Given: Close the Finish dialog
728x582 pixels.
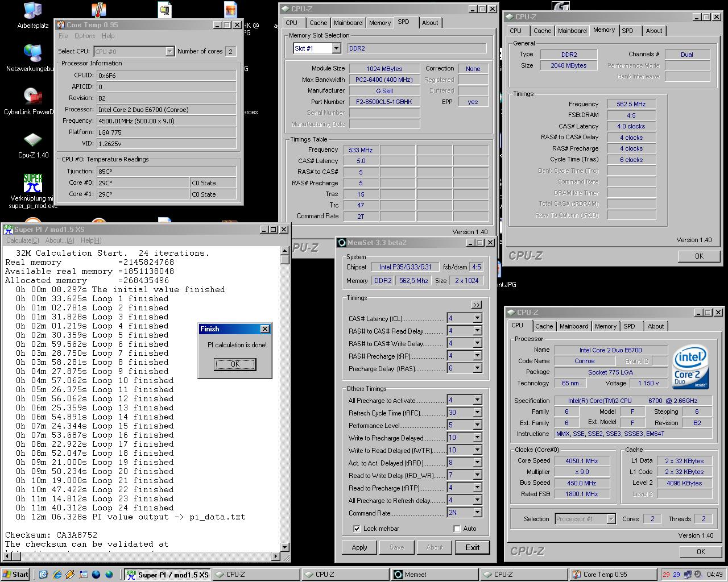Looking at the screenshot, I should click(264, 329).
